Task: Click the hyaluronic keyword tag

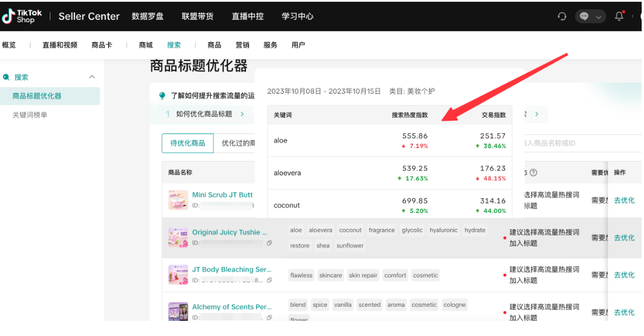Action: point(444,230)
